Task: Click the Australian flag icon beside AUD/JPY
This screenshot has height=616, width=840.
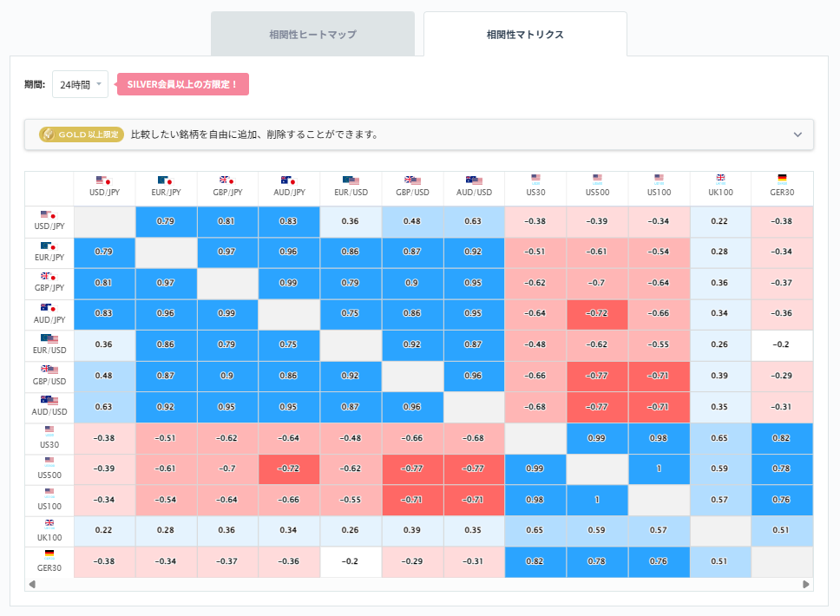Action: (43, 305)
